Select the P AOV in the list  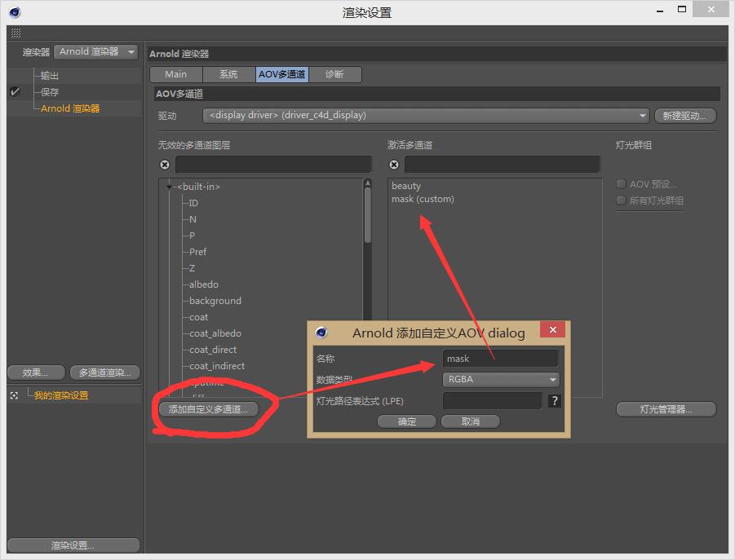192,236
